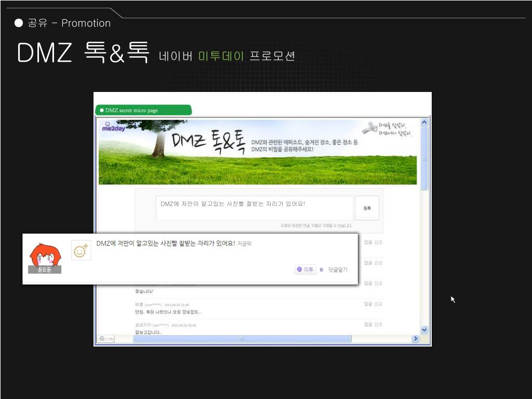The image size is (532, 399).
Task: Click 답글 beside the 좋습니다 comment
Action: pos(368,283)
